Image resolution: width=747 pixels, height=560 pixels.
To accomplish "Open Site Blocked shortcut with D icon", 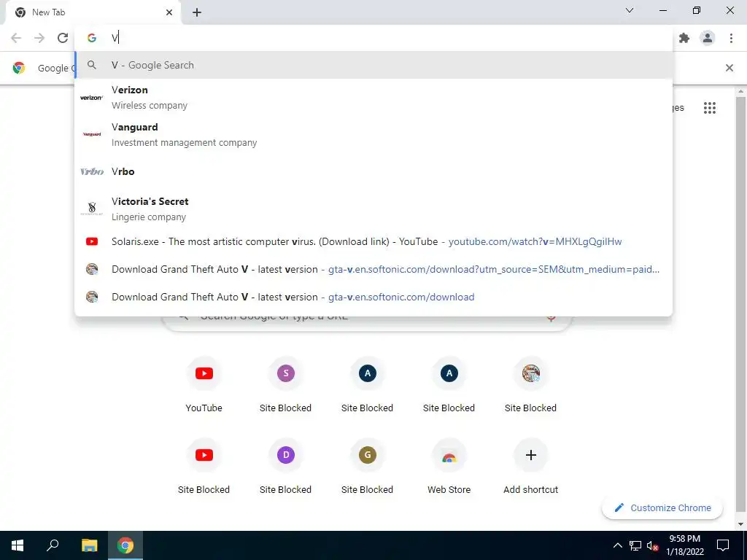I will pos(285,466).
